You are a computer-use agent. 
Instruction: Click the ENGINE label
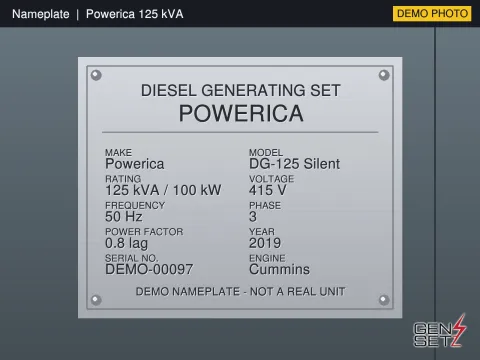coord(267,258)
